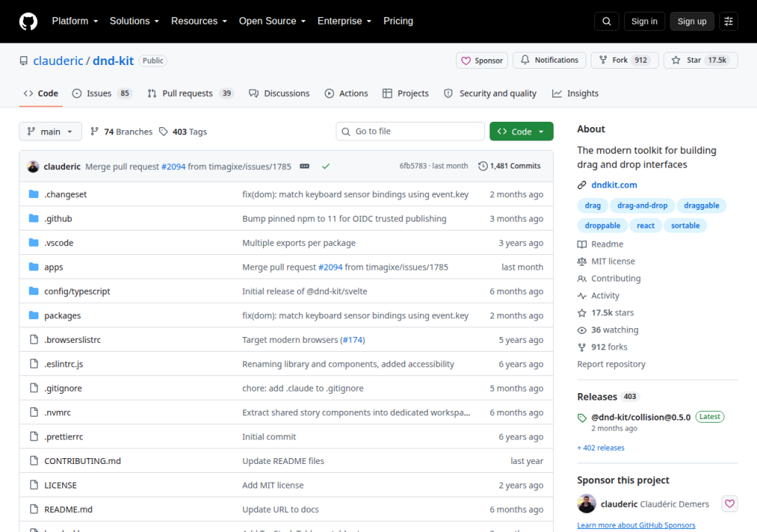This screenshot has width=757, height=532.
Task: Open the config/typescript folder
Action: tap(77, 291)
